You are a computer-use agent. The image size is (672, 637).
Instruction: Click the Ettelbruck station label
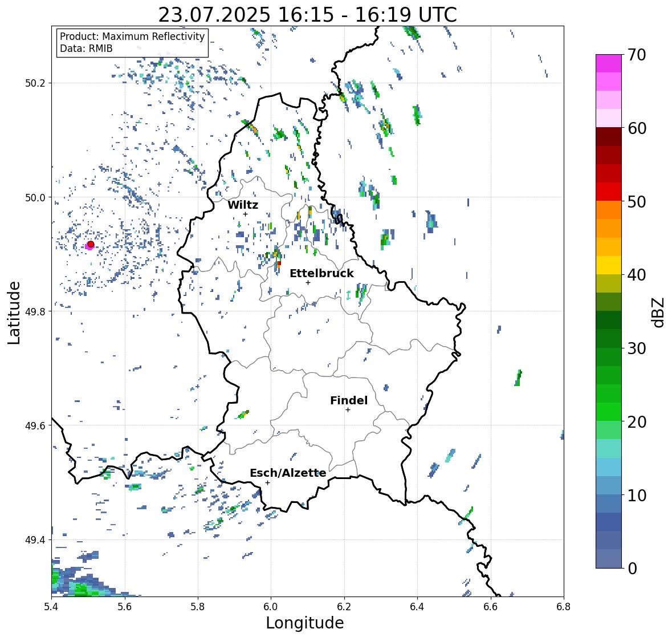(321, 273)
